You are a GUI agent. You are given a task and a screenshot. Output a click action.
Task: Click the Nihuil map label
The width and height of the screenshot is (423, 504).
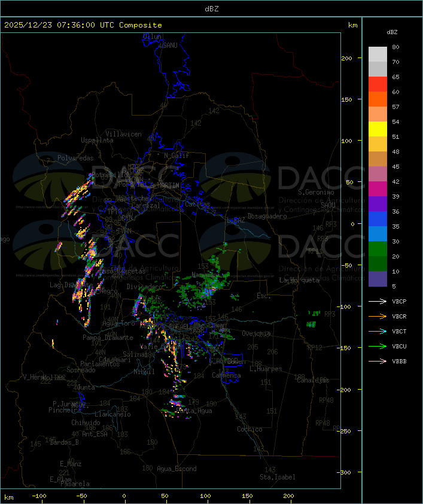[x=144, y=372]
